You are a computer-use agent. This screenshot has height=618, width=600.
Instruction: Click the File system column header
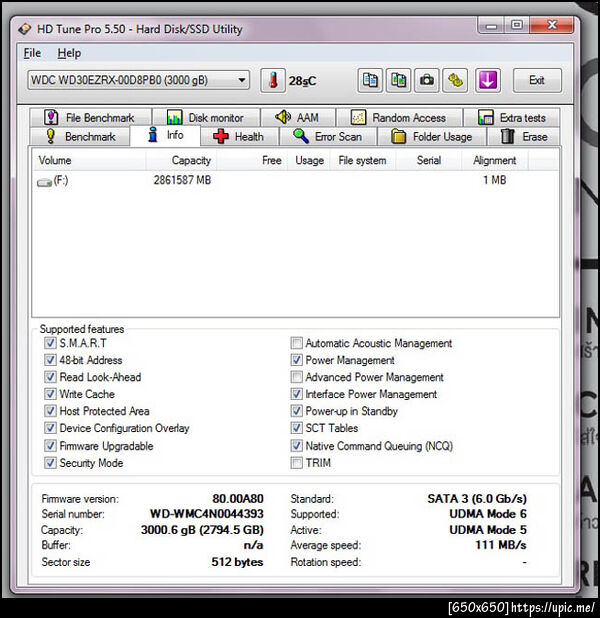point(363,160)
